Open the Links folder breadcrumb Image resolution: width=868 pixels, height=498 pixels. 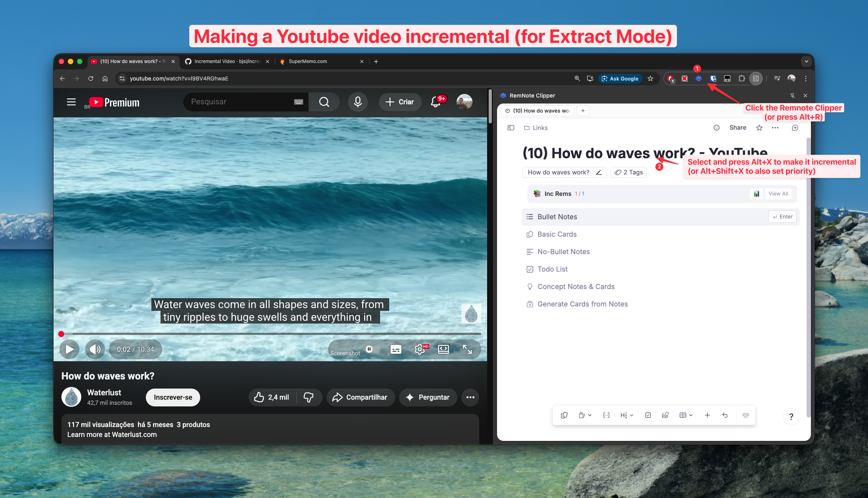tap(536, 128)
